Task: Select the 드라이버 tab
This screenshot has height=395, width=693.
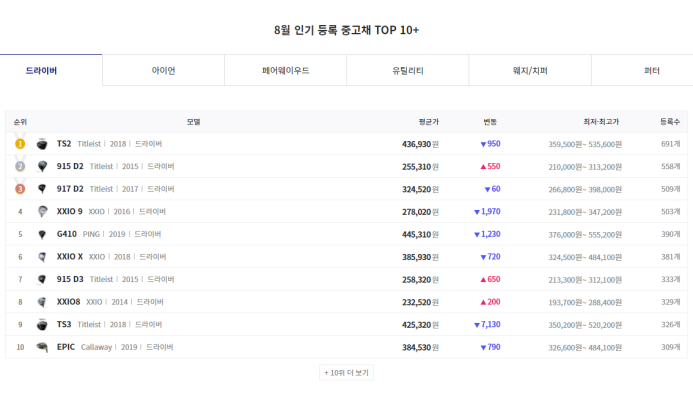Action: [x=51, y=70]
